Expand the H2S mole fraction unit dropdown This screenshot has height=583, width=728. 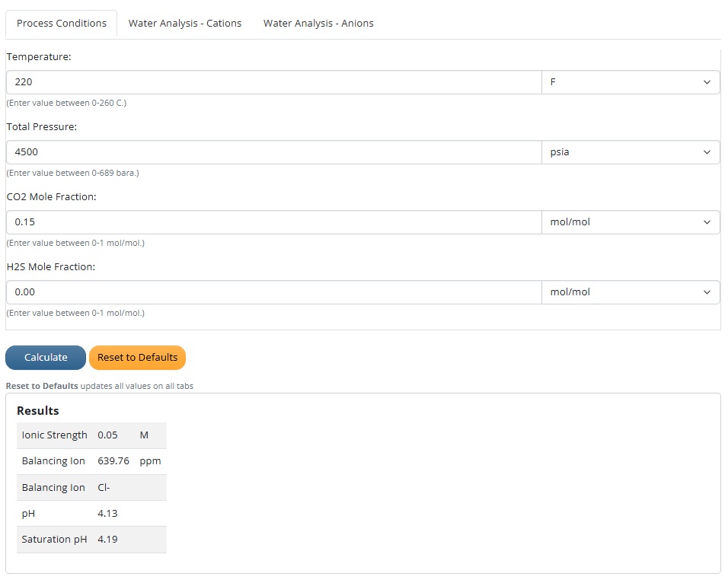click(630, 292)
